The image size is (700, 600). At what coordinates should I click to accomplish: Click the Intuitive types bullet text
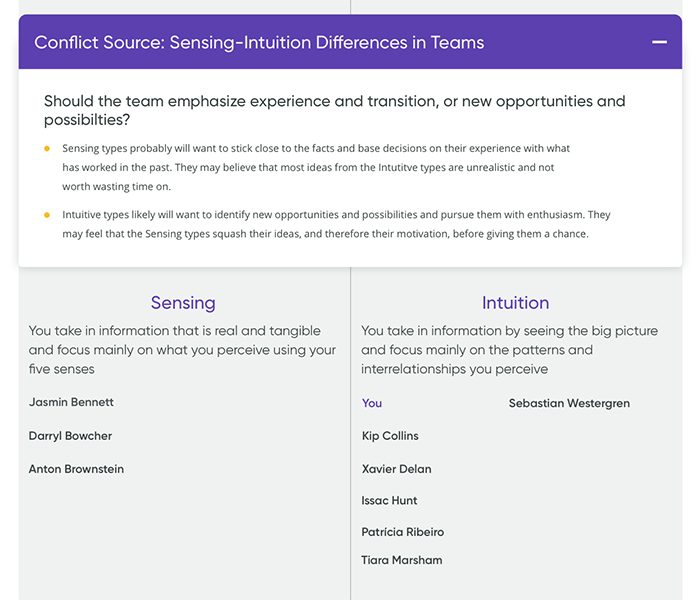(336, 224)
